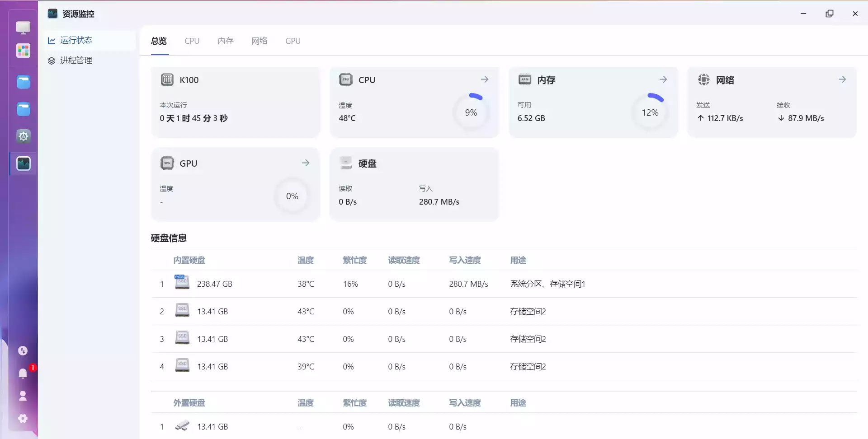Open the gear settings dock icon
Image resolution: width=868 pixels, height=439 pixels.
[23, 136]
